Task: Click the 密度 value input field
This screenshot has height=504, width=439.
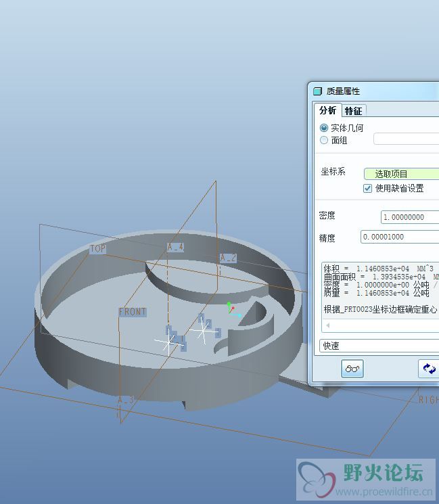Action: [410, 217]
